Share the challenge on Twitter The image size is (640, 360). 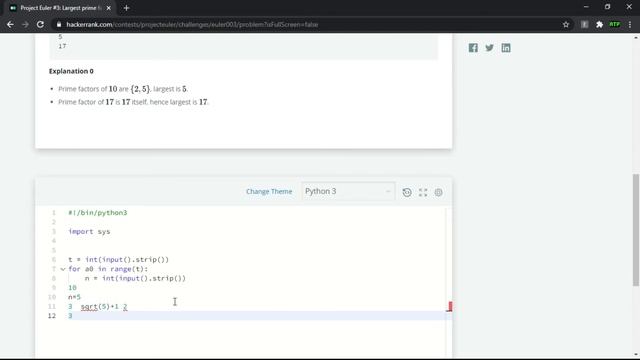(489, 48)
